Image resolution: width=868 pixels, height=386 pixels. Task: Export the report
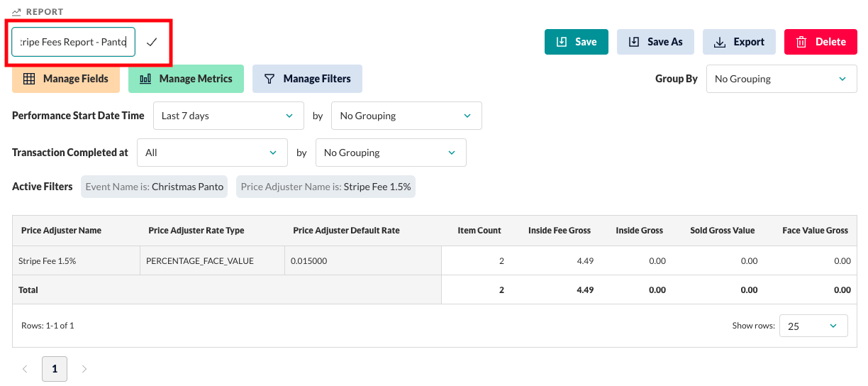(739, 42)
